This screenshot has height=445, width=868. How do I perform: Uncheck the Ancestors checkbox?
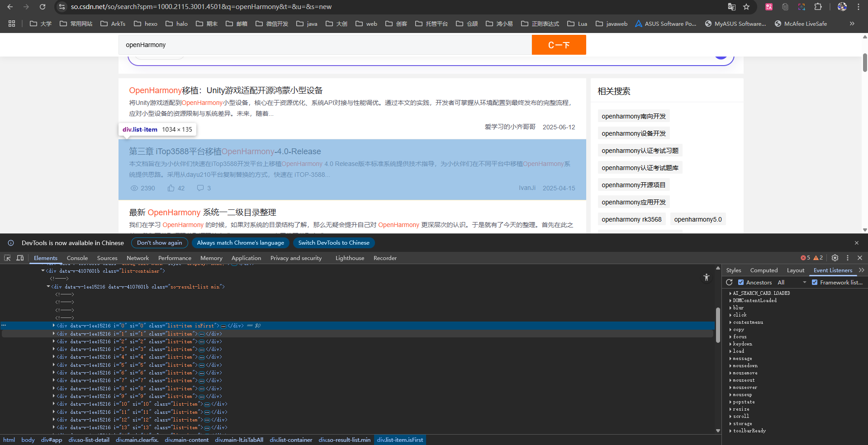point(741,282)
